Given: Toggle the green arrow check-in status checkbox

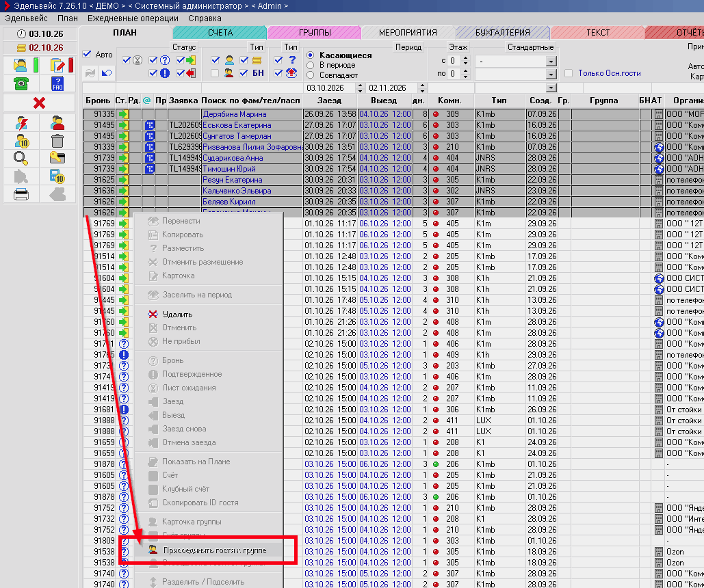Looking at the screenshot, I should pyautogui.click(x=181, y=60).
